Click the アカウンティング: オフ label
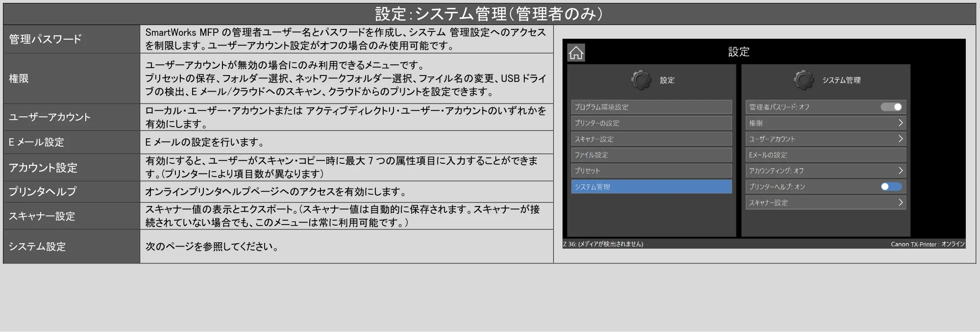 [776, 171]
